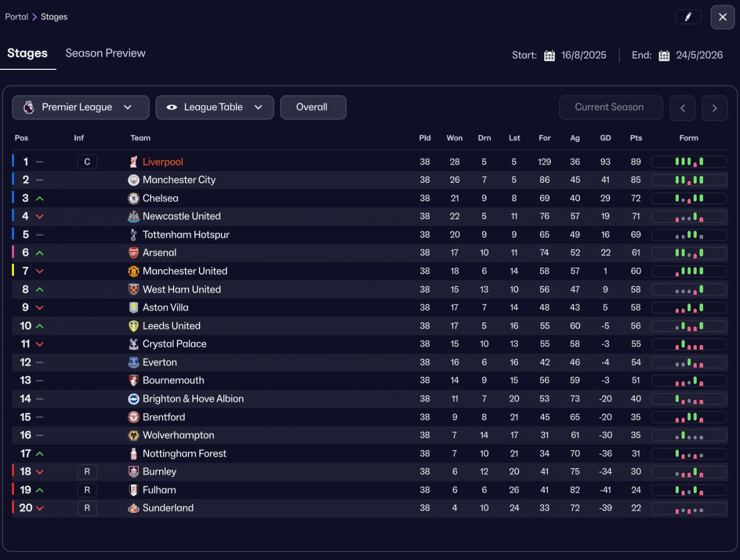Sort table by Pts column header
The width and height of the screenshot is (740, 560).
(635, 138)
